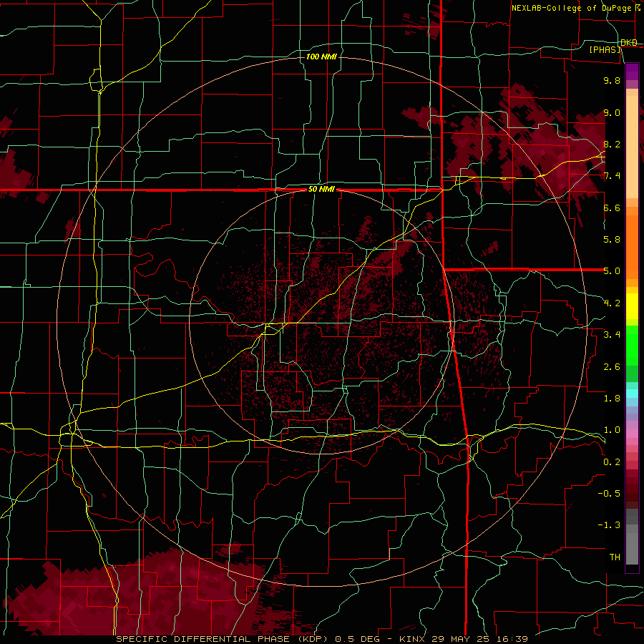Select the 6.6 scale label
Image resolution: width=644 pixels, height=644 pixels.
coord(612,208)
